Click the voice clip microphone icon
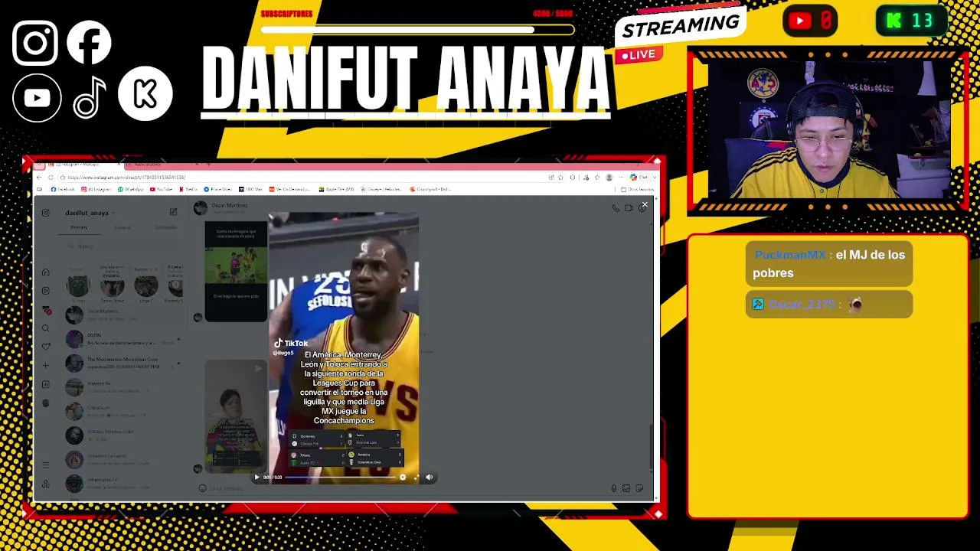Screen dimensions: 980x551 pos(613,488)
